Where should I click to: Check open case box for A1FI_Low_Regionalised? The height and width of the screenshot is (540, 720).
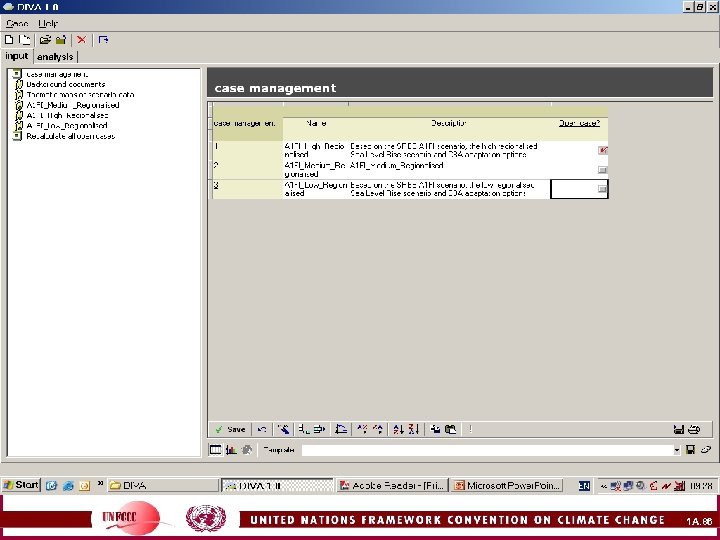pyautogui.click(x=602, y=189)
